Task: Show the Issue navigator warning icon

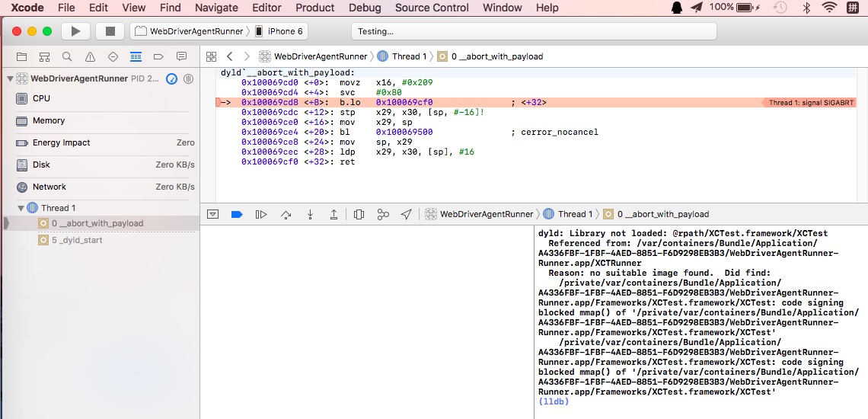Action: [90, 56]
